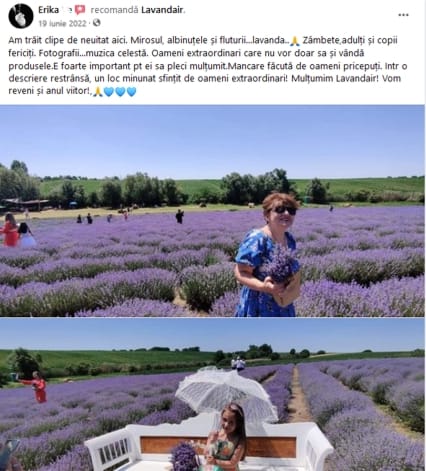This screenshot has width=426, height=471.
Task: Click praying hands emoji after lavanda
Action: click(x=295, y=41)
